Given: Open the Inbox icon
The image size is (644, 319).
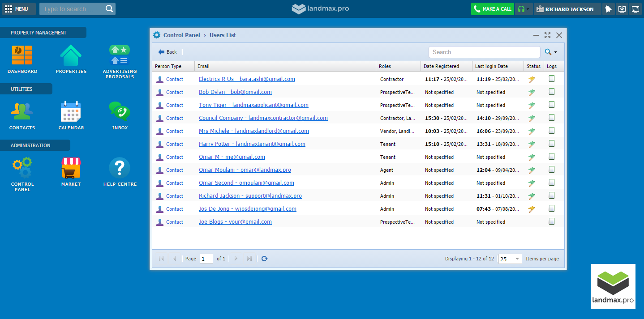Looking at the screenshot, I should (120, 112).
